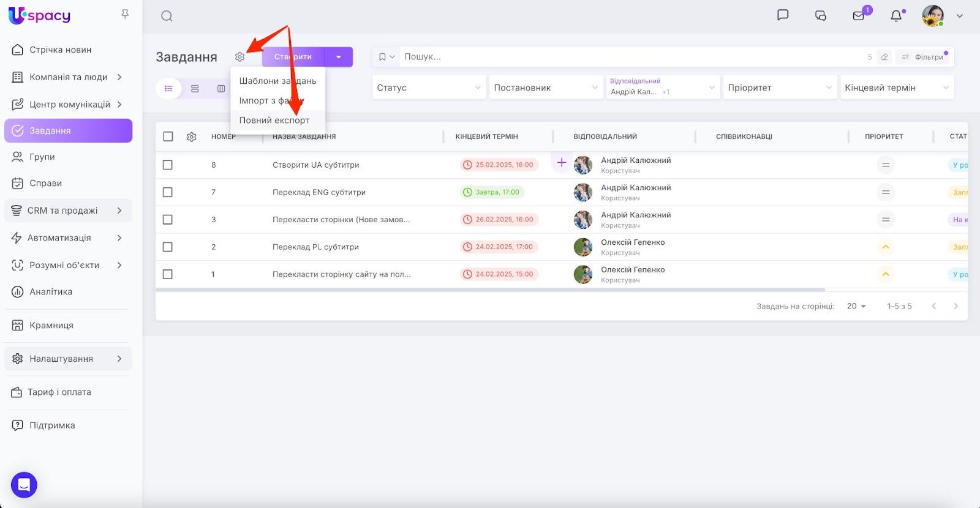Open table column settings gear icon
The height and width of the screenshot is (508, 980).
click(192, 137)
